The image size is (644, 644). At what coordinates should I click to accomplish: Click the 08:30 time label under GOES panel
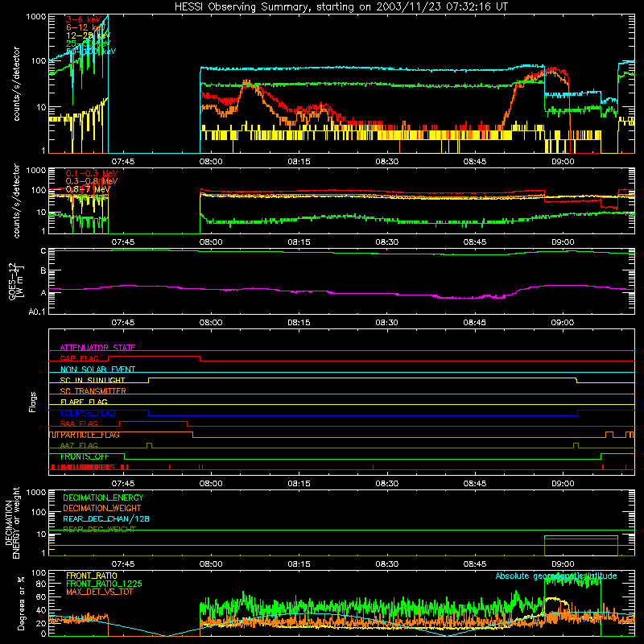pyautogui.click(x=387, y=322)
